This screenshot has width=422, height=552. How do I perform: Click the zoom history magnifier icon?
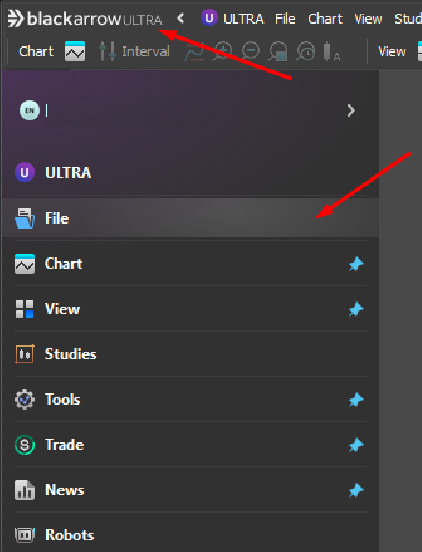(305, 51)
